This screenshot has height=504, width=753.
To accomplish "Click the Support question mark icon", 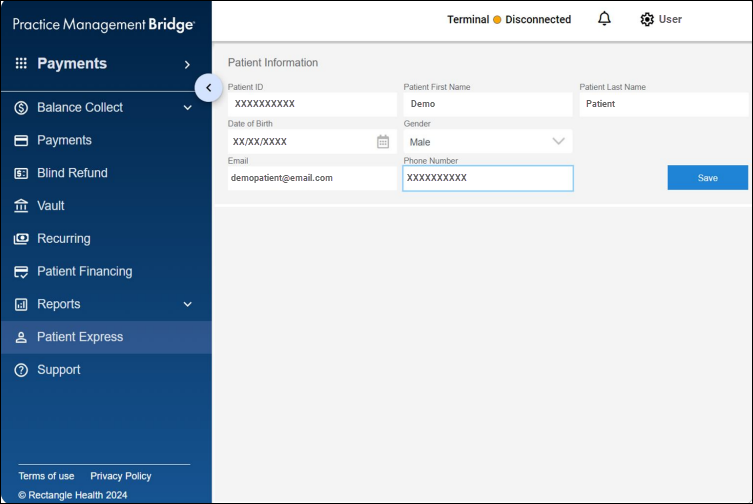I will tap(21, 370).
